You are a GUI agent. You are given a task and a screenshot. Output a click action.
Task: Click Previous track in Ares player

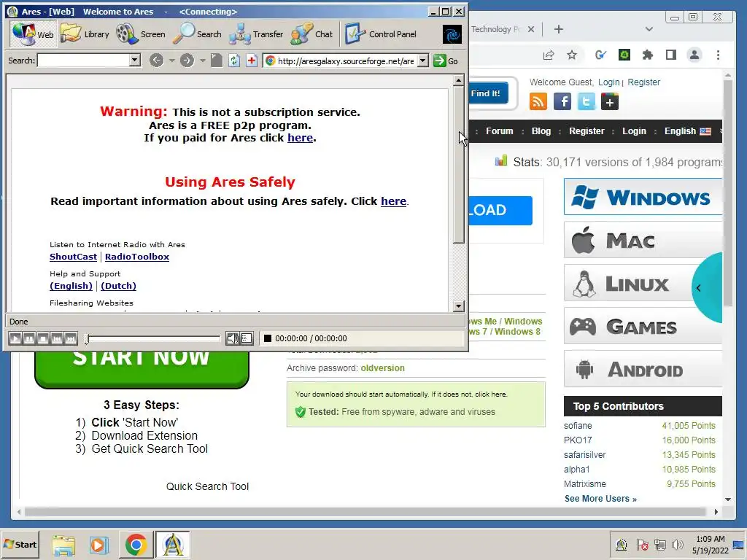point(57,338)
